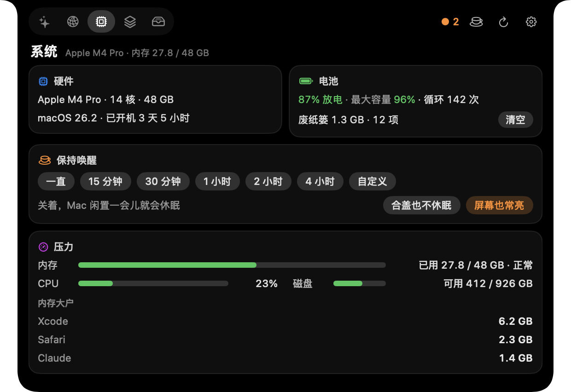Select the 15 分钟 keep-awake duration

click(105, 182)
